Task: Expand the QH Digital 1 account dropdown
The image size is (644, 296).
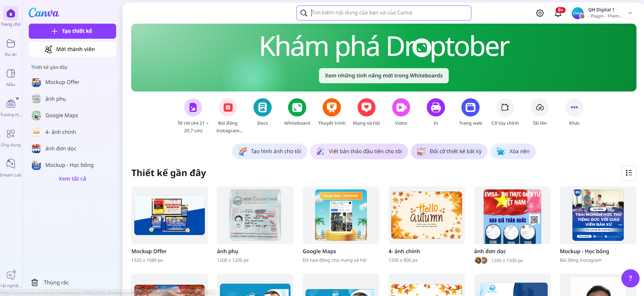Action: (x=630, y=13)
